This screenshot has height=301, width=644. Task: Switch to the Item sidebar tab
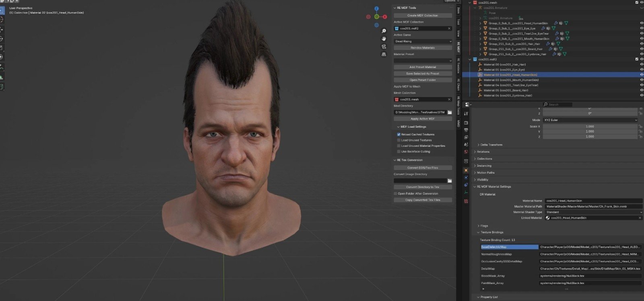[x=458, y=11]
